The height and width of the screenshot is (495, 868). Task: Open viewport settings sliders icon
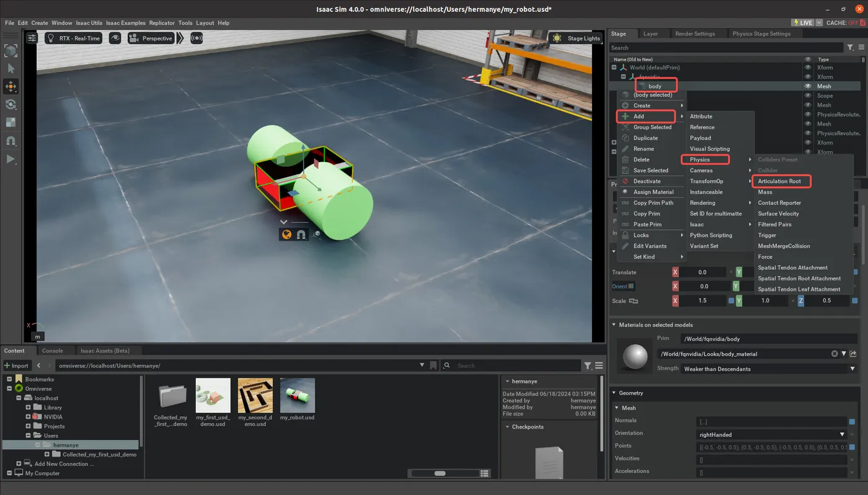[32, 38]
